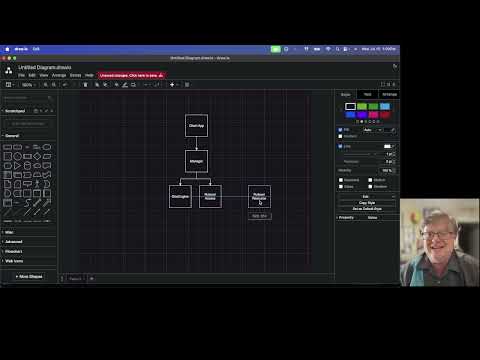
Task: Click the Set as Default Style button
Action: pos(367,209)
